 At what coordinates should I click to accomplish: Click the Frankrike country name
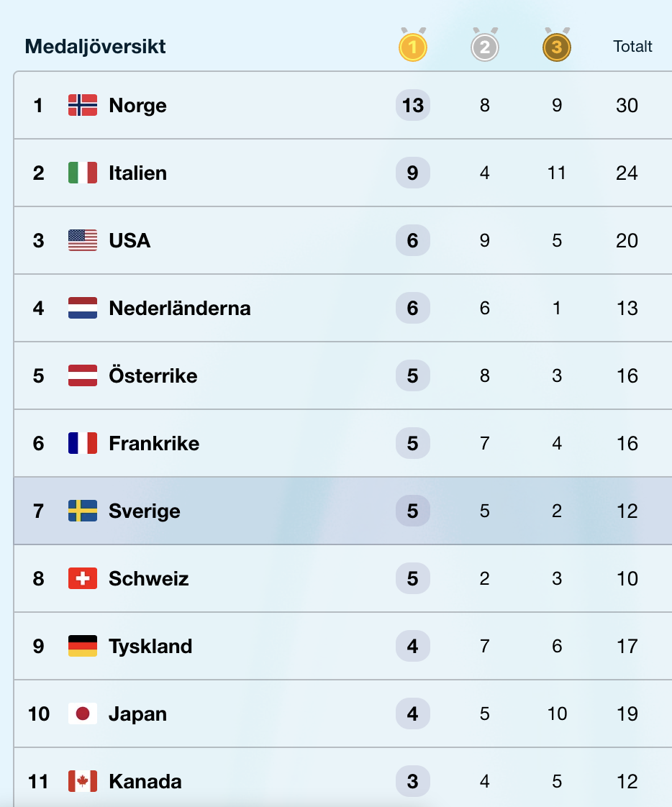154,444
